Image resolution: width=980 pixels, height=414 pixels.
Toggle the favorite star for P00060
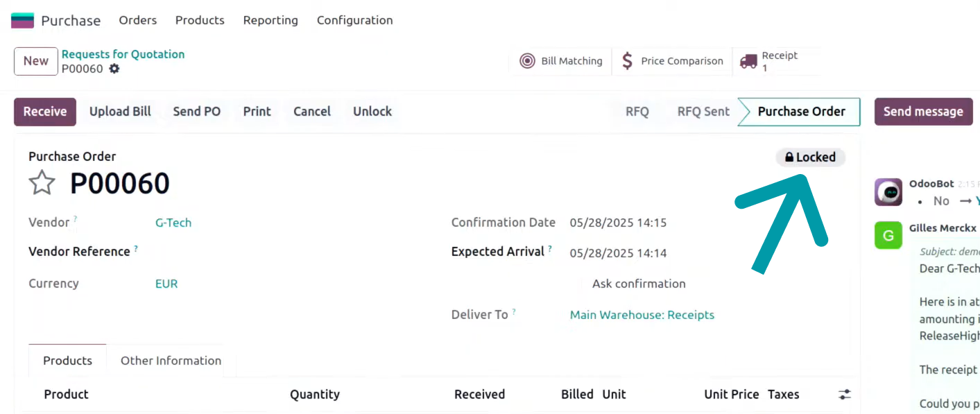tap(42, 183)
